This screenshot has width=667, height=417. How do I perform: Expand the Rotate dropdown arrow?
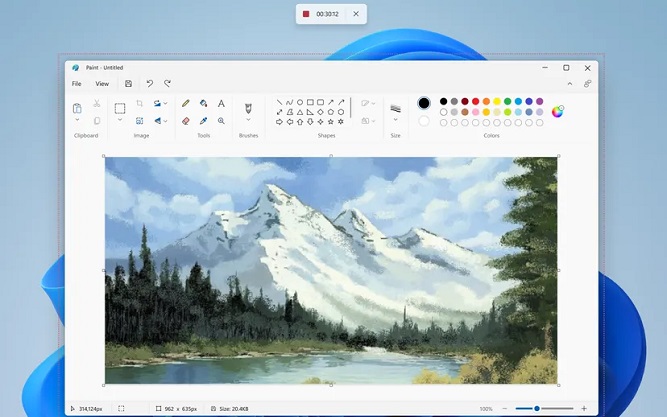[165, 103]
